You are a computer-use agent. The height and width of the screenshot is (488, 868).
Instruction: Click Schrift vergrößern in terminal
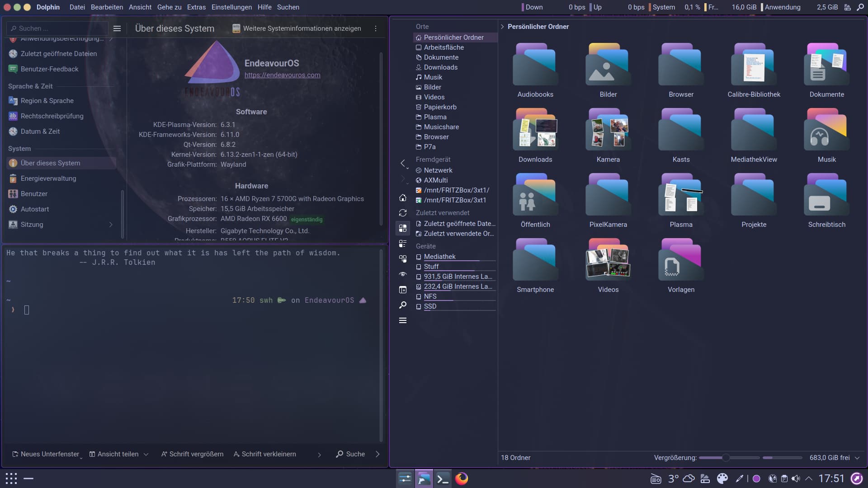pyautogui.click(x=192, y=454)
